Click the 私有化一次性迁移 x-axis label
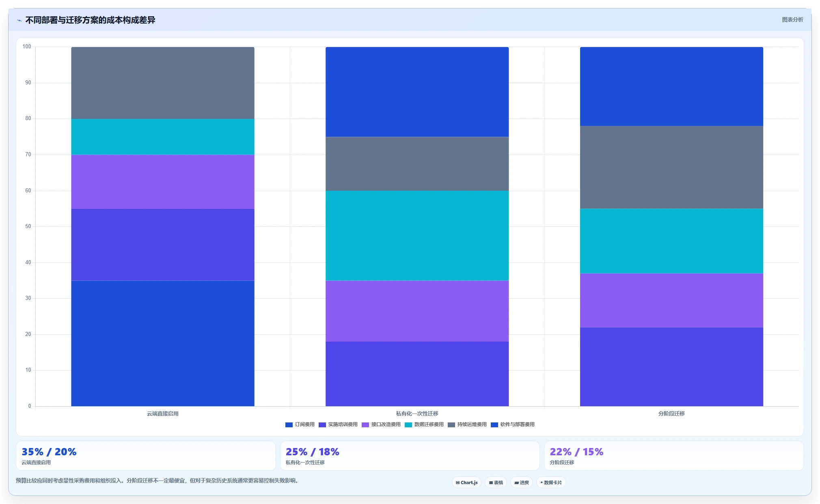 417,414
